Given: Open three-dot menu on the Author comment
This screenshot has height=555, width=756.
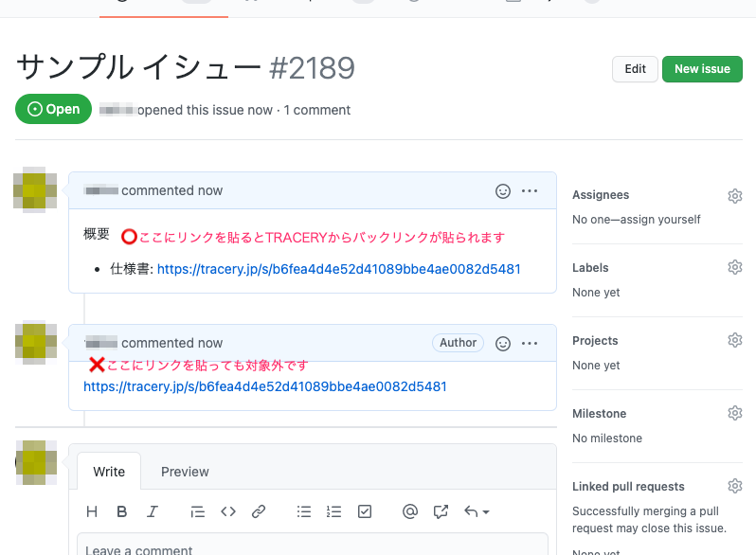Looking at the screenshot, I should [x=530, y=343].
